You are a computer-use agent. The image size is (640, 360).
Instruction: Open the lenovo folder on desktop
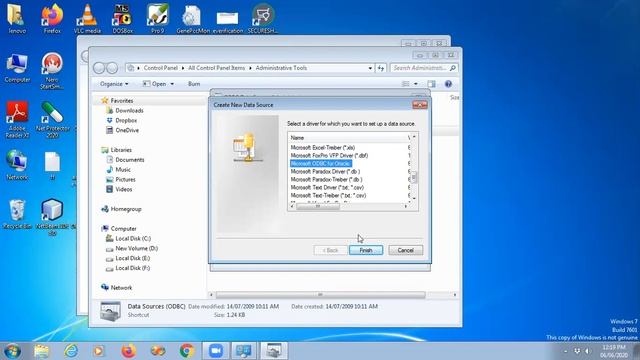[17, 18]
